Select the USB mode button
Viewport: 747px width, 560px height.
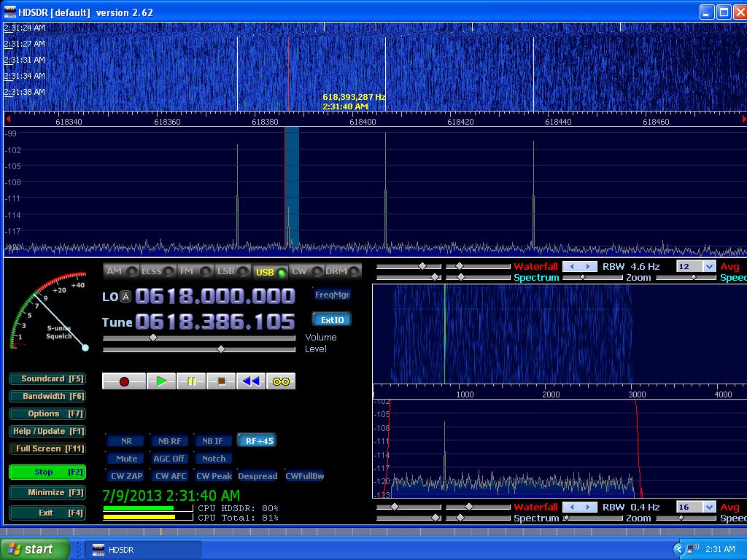tap(271, 272)
